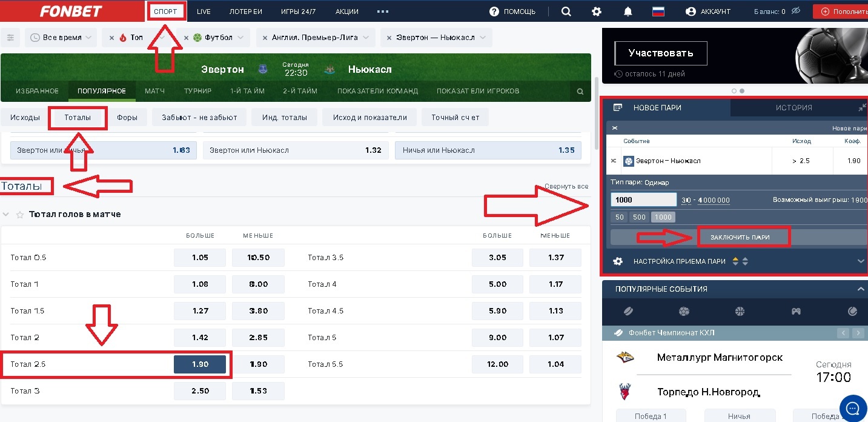Clear the whole bet slip with X

pyautogui.click(x=615, y=128)
